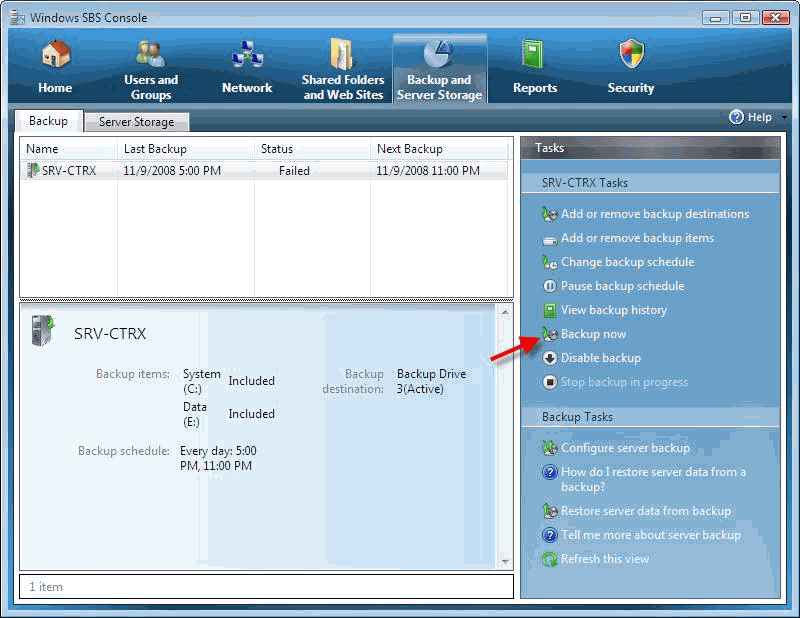The image size is (800, 618).
Task: Maximize the Windows SBS Console window
Action: point(745,18)
